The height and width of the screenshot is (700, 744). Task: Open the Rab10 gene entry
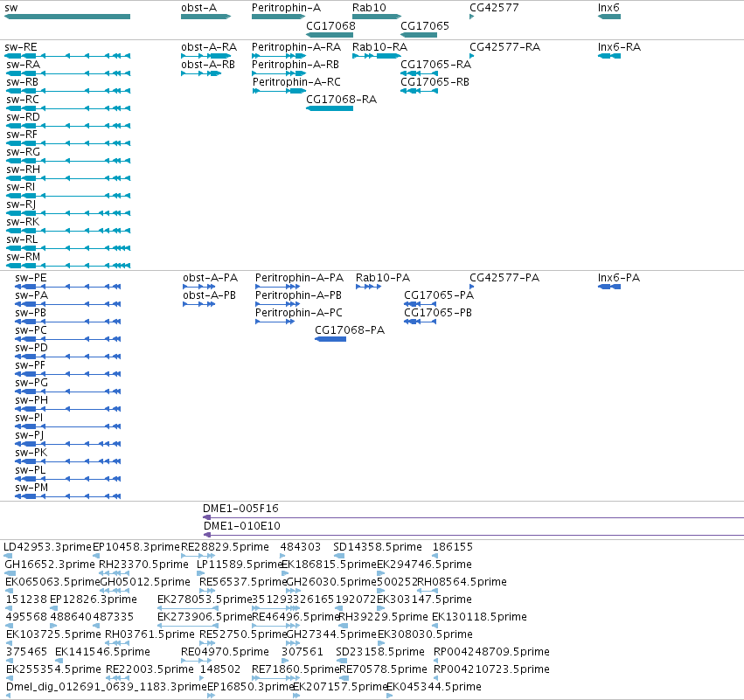pos(369,8)
